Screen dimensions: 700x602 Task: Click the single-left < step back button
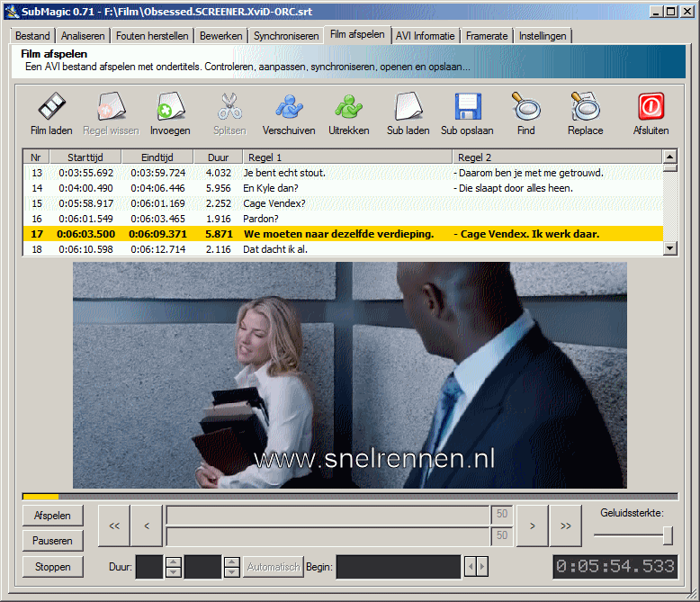pyautogui.click(x=147, y=526)
